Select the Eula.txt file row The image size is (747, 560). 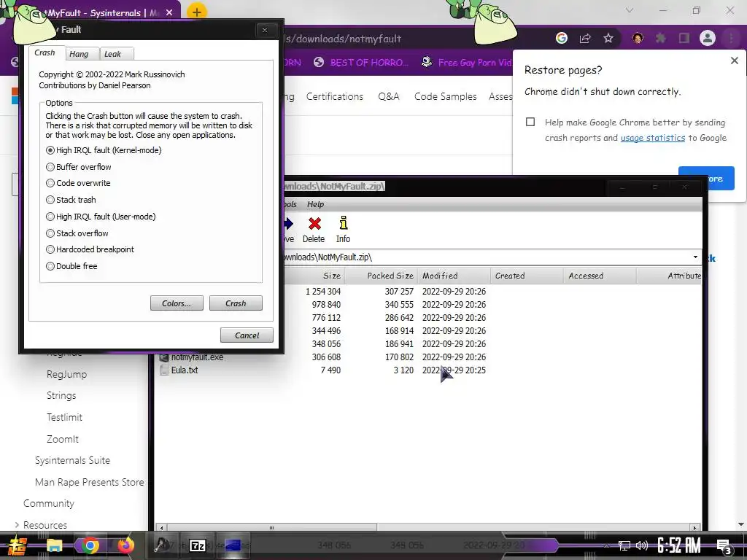click(430, 370)
